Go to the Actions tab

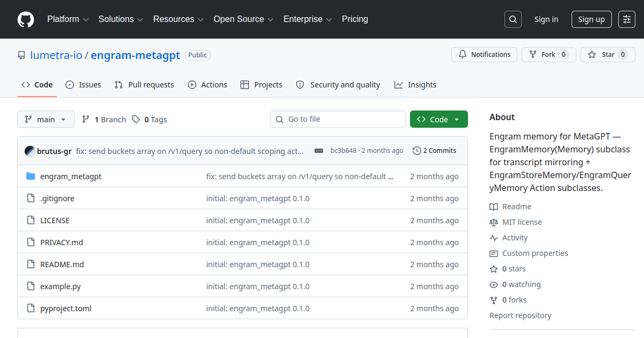pyautogui.click(x=207, y=85)
